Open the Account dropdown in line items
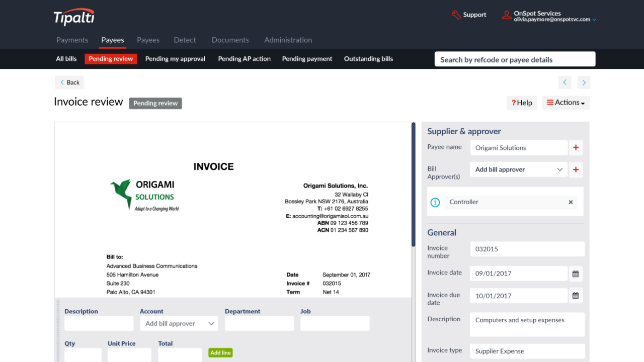This screenshot has height=362, width=644. coord(179,323)
